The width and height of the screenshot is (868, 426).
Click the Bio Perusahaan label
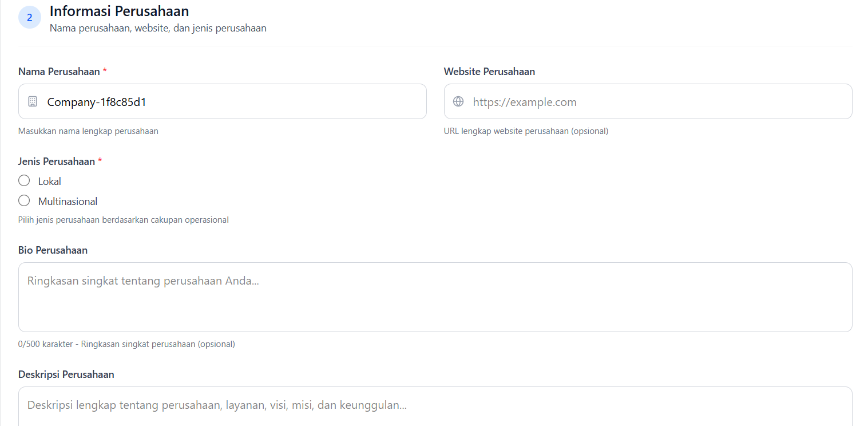click(53, 250)
